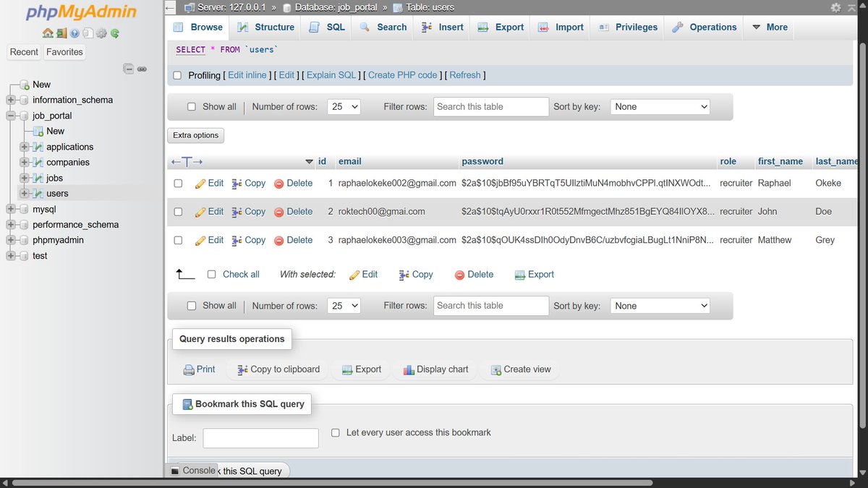Delete the row for John Doe
The image size is (868, 488).
click(x=293, y=212)
